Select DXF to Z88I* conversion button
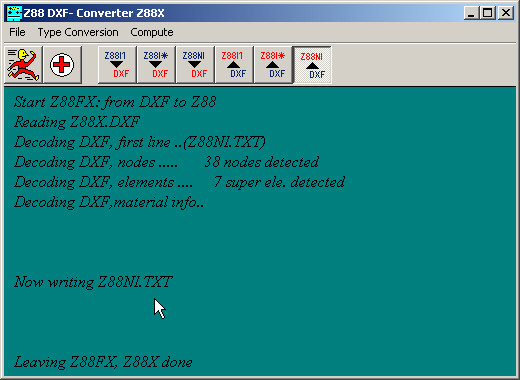This screenshot has width=520, height=380. click(273, 65)
